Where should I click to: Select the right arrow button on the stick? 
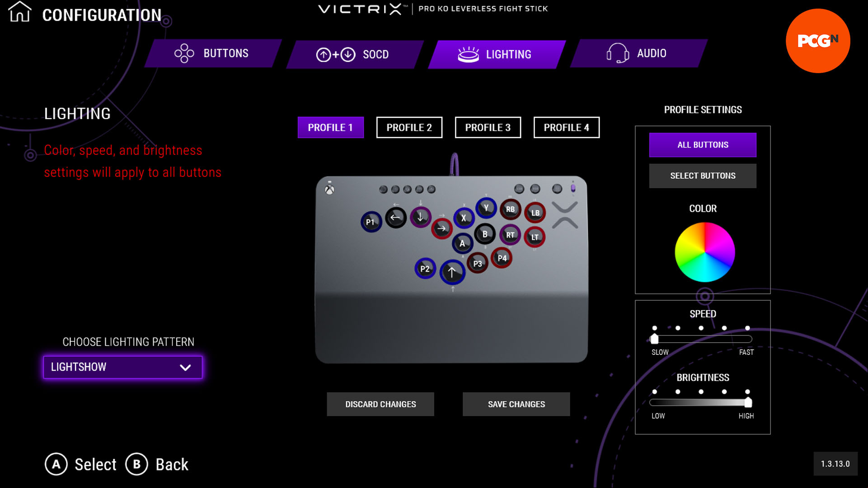[441, 228]
